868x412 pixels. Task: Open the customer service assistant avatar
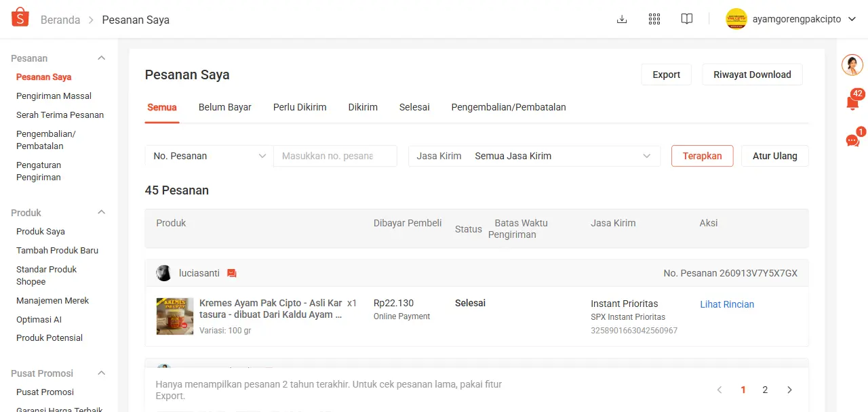(852, 65)
